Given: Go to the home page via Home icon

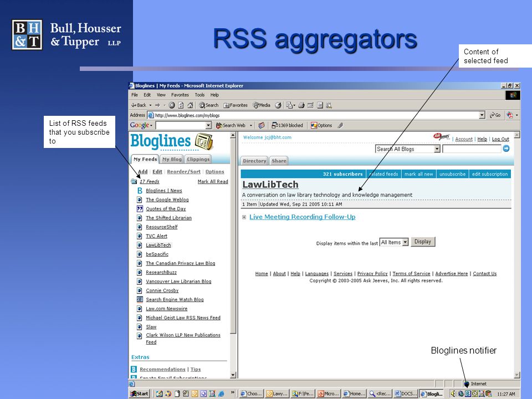Looking at the screenshot, I should click(190, 105).
